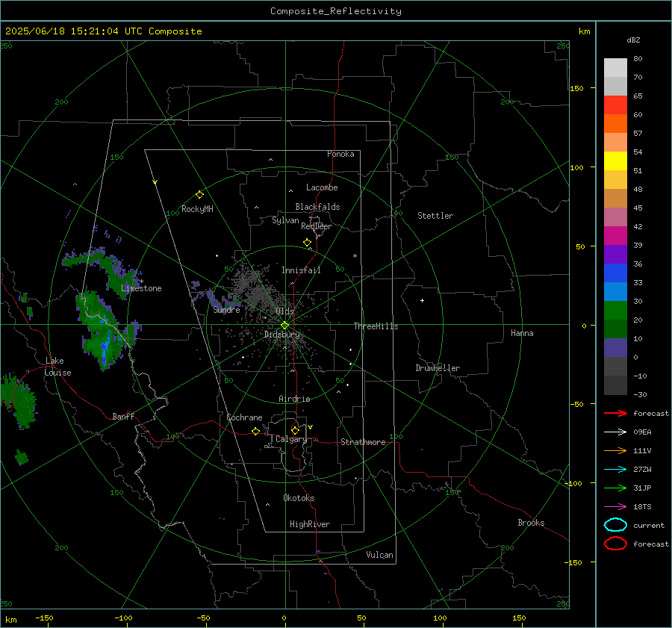This screenshot has height=628, width=672.
Task: Click the radar center diamond at Didsbury
Action: (284, 326)
